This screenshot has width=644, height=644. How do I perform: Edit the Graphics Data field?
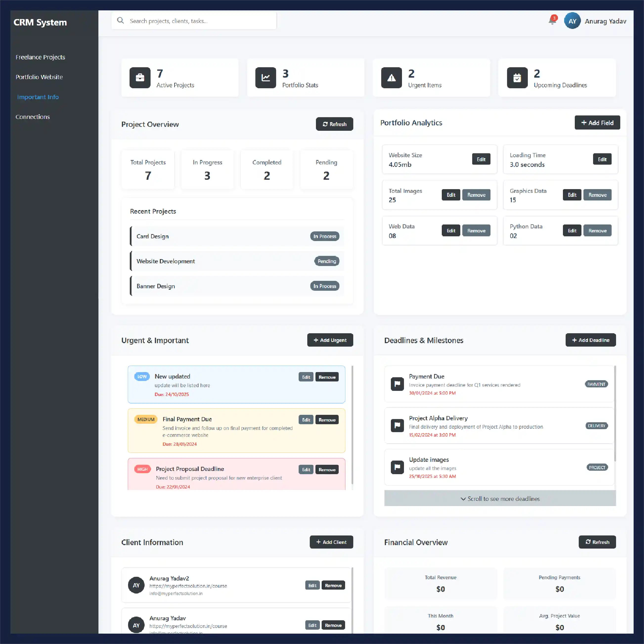coord(572,195)
